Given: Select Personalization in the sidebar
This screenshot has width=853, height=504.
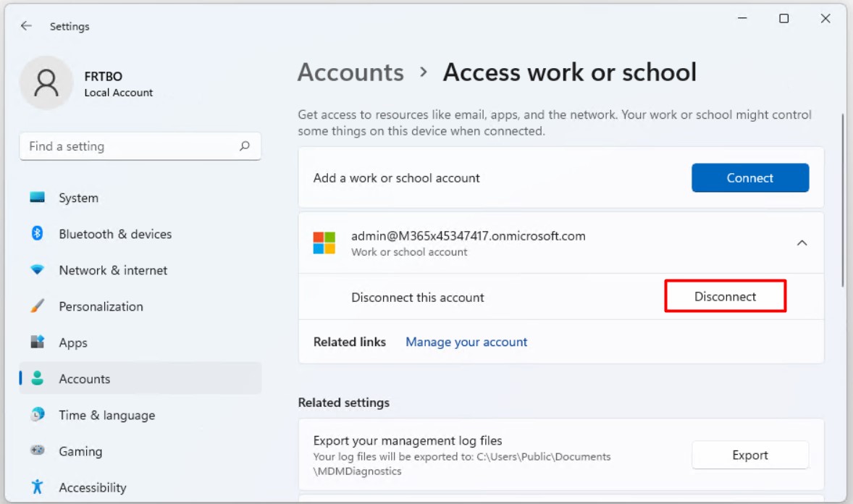Looking at the screenshot, I should coord(140,306).
